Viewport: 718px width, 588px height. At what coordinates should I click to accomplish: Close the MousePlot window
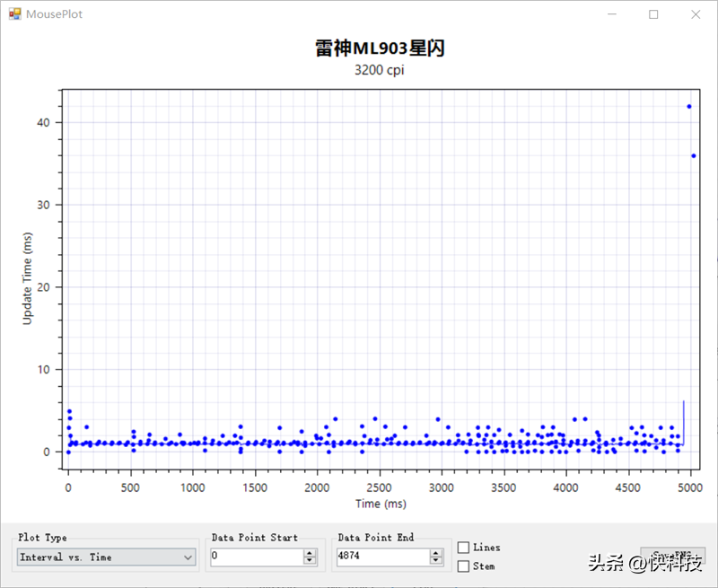tap(696, 14)
